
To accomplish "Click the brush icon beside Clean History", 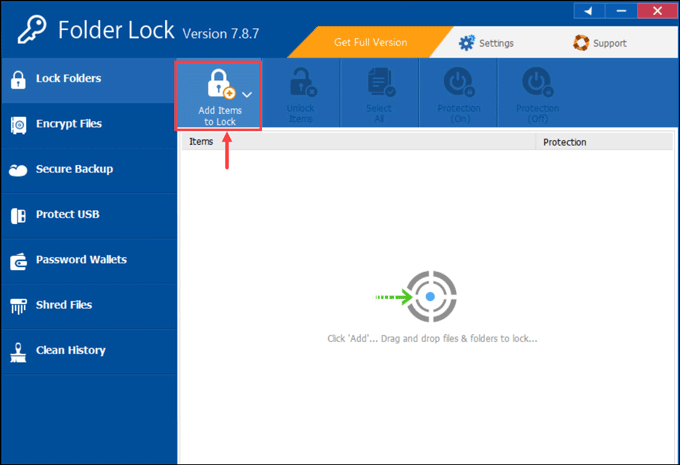I will tap(18, 352).
